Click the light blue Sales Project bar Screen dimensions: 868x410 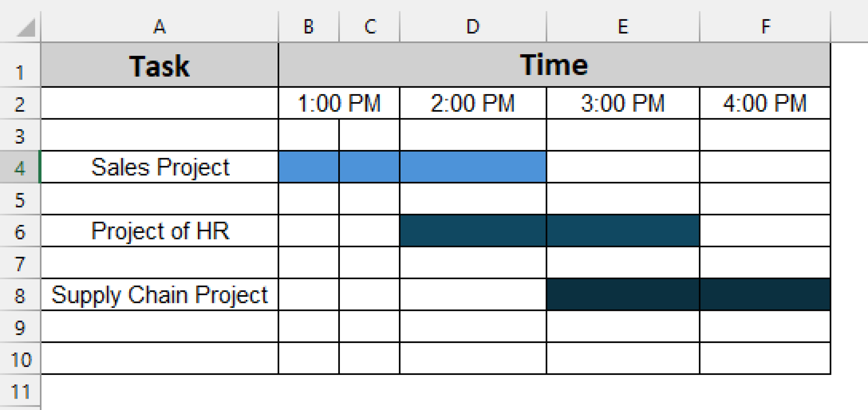[411, 166]
